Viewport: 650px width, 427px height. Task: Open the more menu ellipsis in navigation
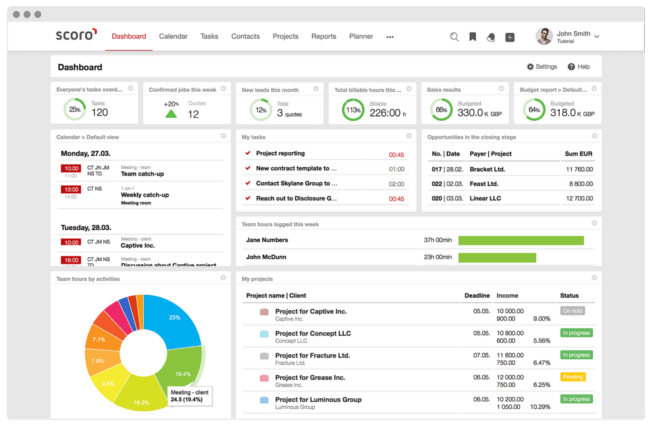point(390,37)
